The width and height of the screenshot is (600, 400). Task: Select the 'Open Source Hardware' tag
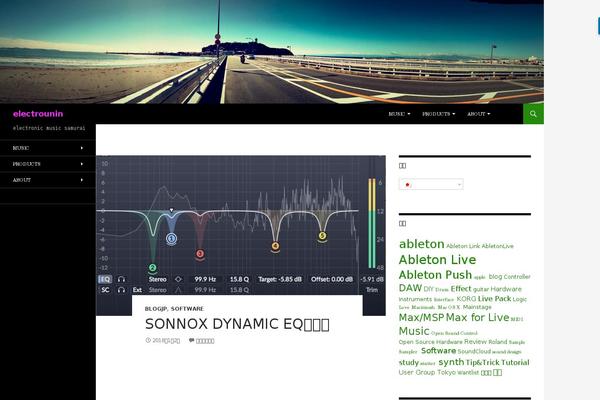tap(430, 342)
